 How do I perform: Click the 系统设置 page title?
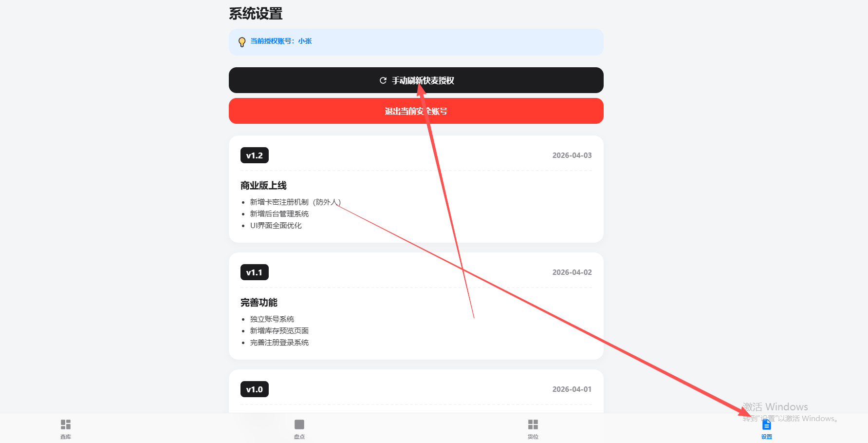click(256, 14)
